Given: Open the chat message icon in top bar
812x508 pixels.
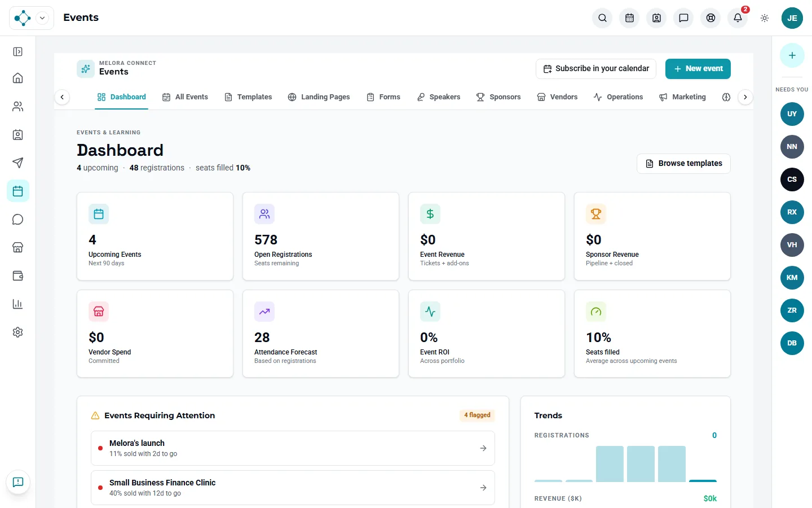Looking at the screenshot, I should click(x=683, y=18).
